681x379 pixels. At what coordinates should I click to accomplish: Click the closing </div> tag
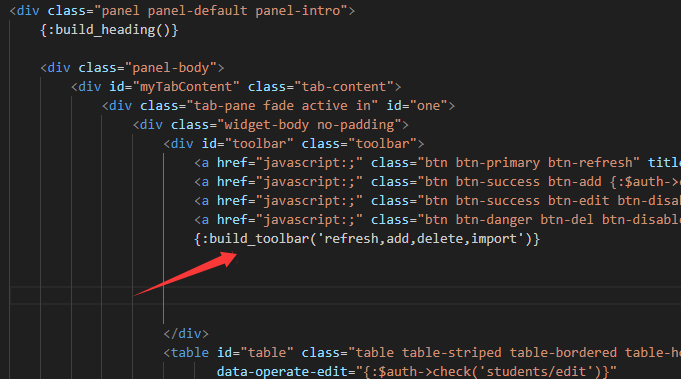point(186,334)
